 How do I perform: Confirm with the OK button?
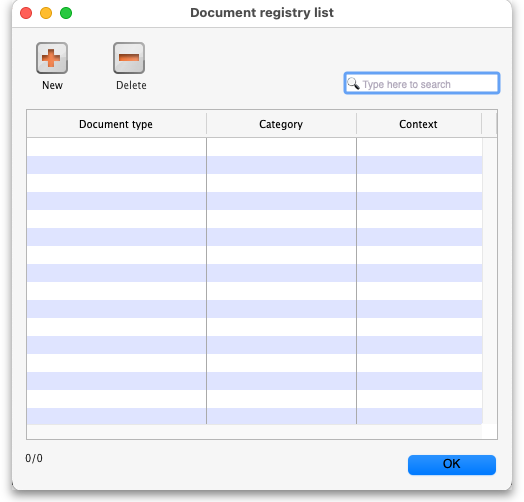tap(451, 465)
